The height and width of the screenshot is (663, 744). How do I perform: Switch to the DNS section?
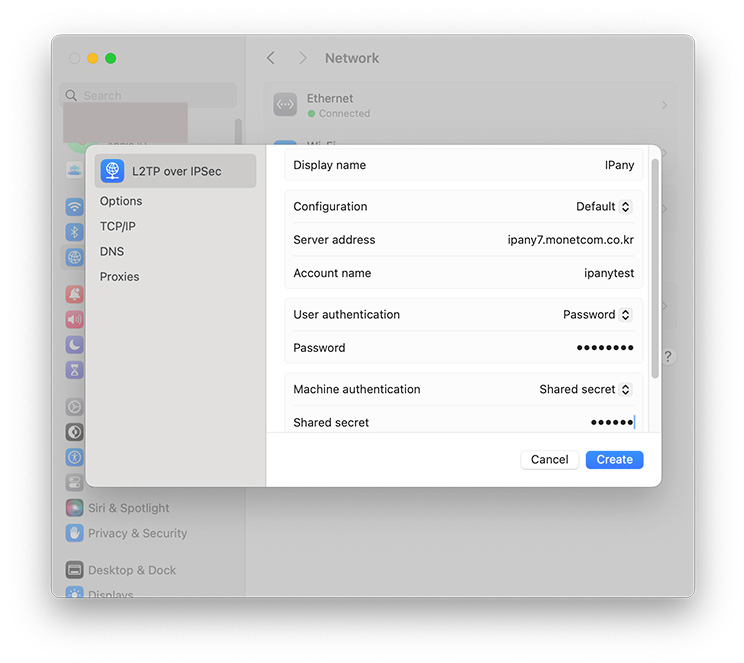(112, 251)
